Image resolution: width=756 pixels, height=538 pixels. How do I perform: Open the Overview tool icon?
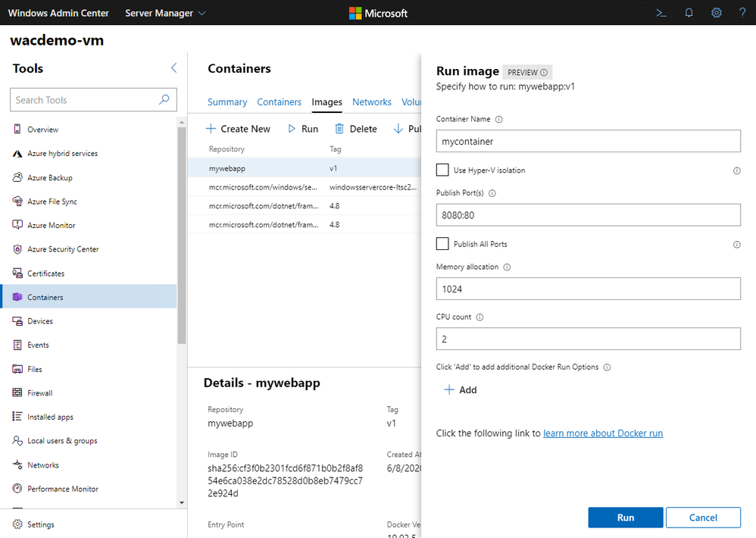(x=17, y=129)
